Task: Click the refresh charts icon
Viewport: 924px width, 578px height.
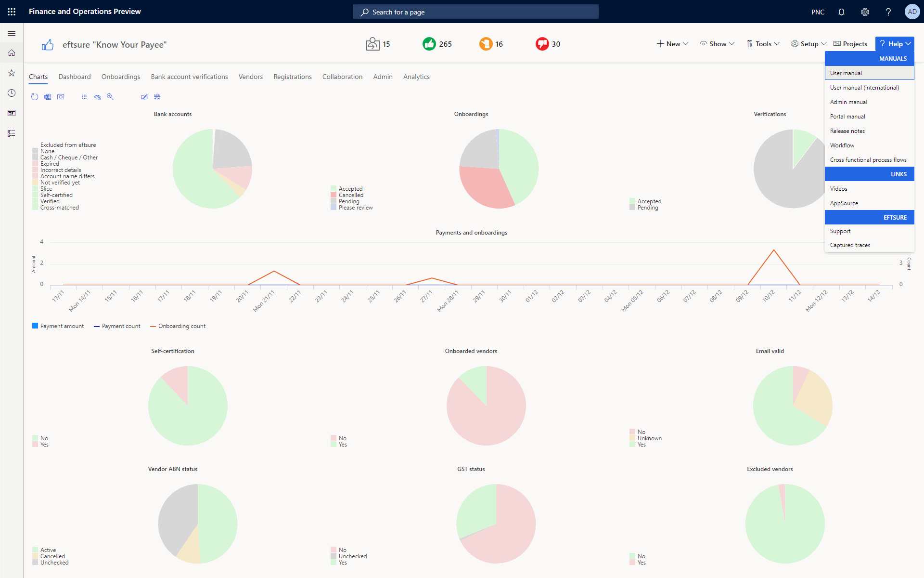Action: [35, 97]
